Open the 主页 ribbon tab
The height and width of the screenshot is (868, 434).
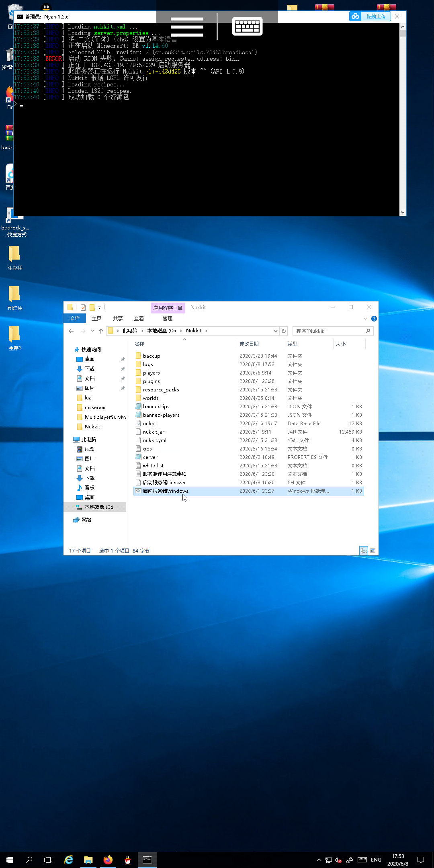point(96,318)
